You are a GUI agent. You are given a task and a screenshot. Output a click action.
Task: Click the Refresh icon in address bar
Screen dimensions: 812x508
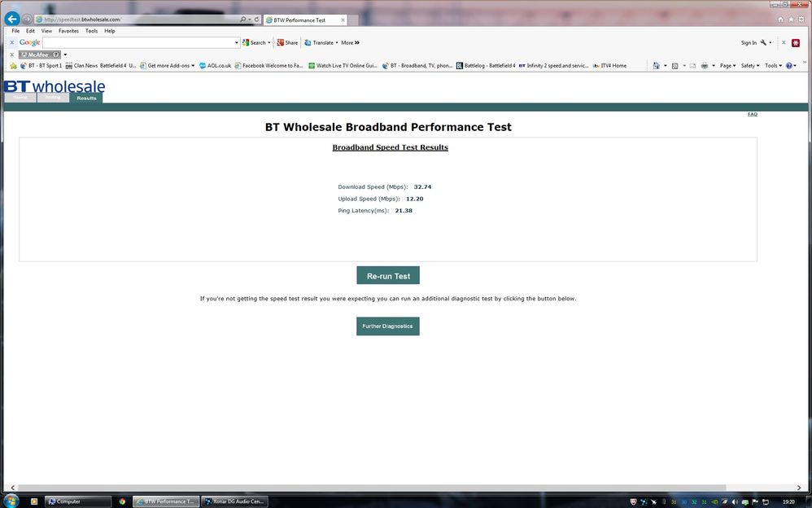[x=256, y=20]
